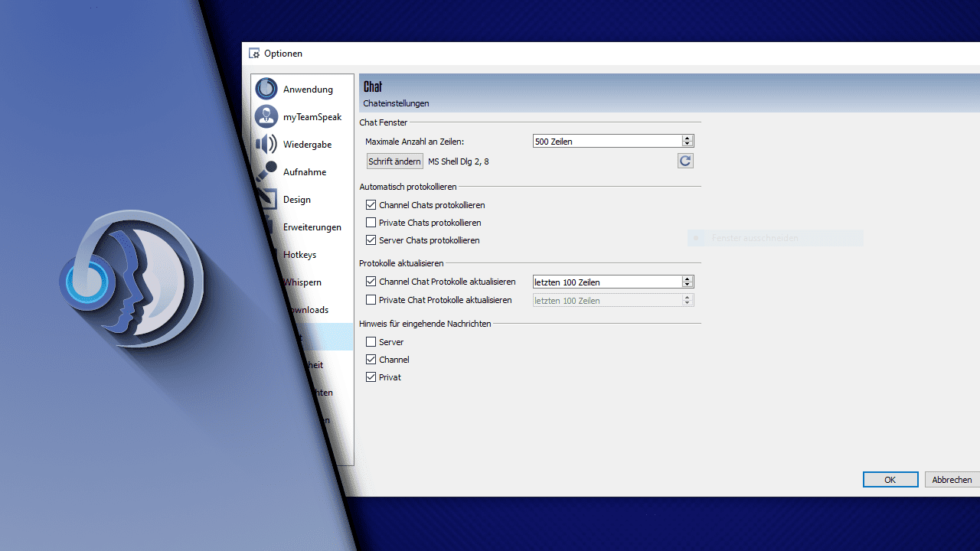Click the Optionen title bar icon
Image resolution: width=980 pixels, height=551 pixels.
(254, 53)
